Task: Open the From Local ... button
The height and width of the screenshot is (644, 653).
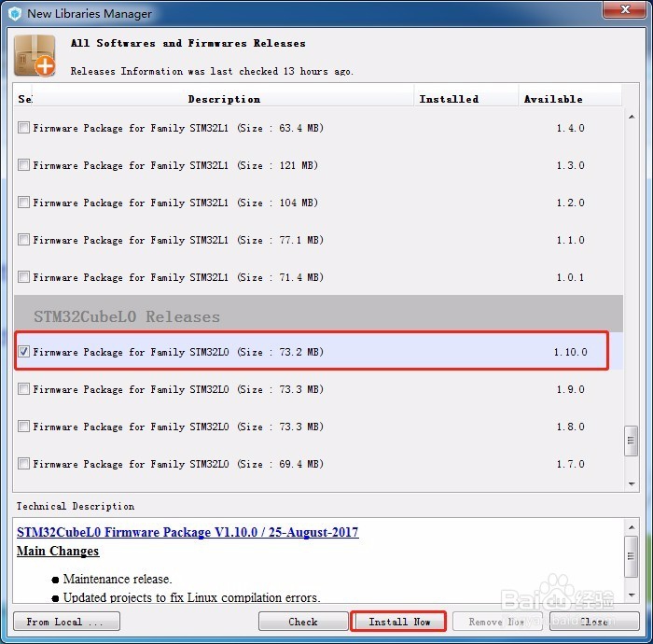Action: pyautogui.click(x=66, y=622)
